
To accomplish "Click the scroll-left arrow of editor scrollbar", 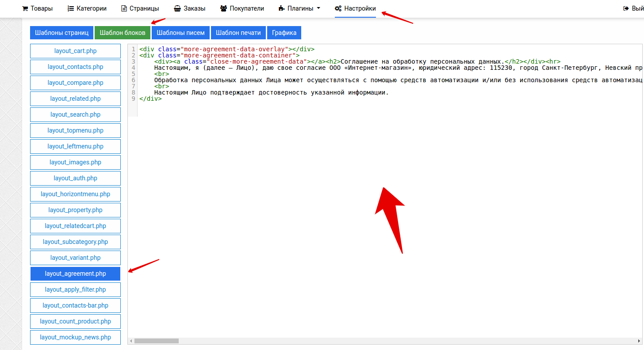I will click(x=130, y=341).
